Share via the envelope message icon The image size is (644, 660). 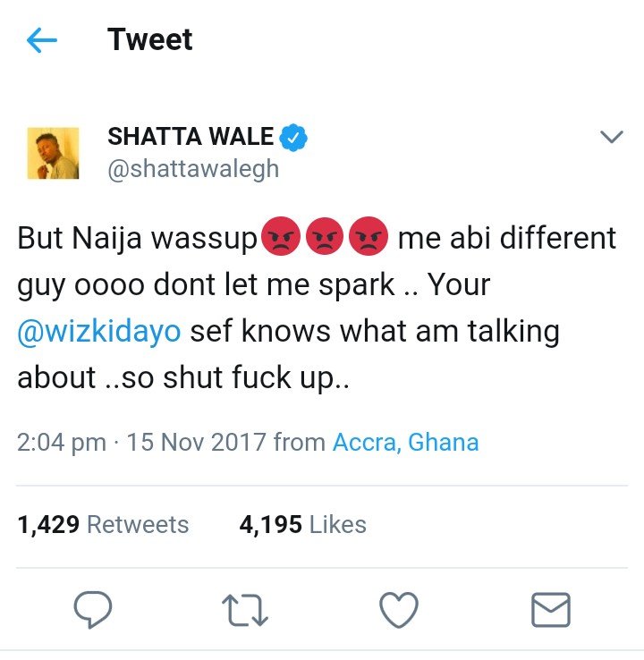[551, 610]
